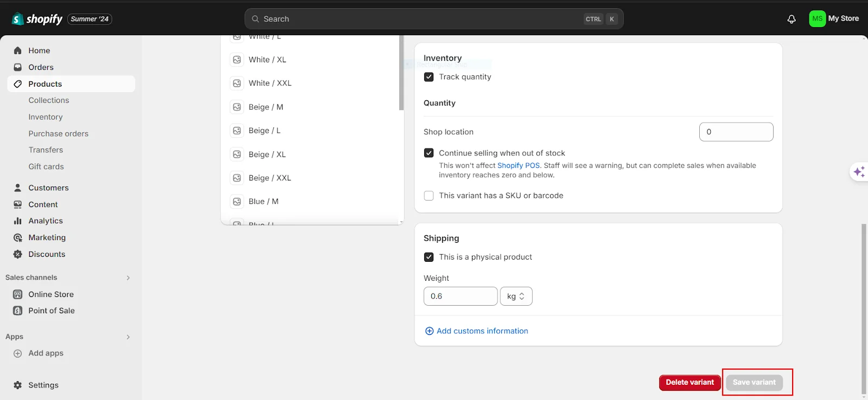This screenshot has width=868, height=400.
Task: Click the Summer '24 badge
Action: (90, 19)
